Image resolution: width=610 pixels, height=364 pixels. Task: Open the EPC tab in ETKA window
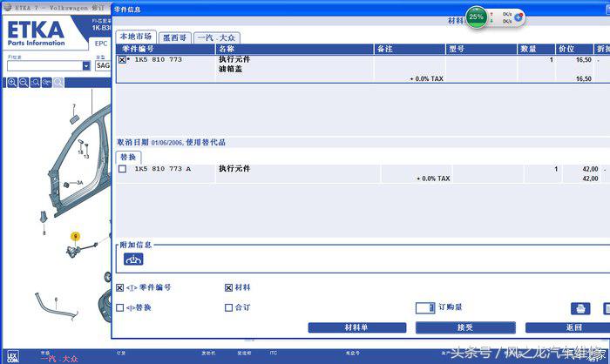(x=101, y=44)
